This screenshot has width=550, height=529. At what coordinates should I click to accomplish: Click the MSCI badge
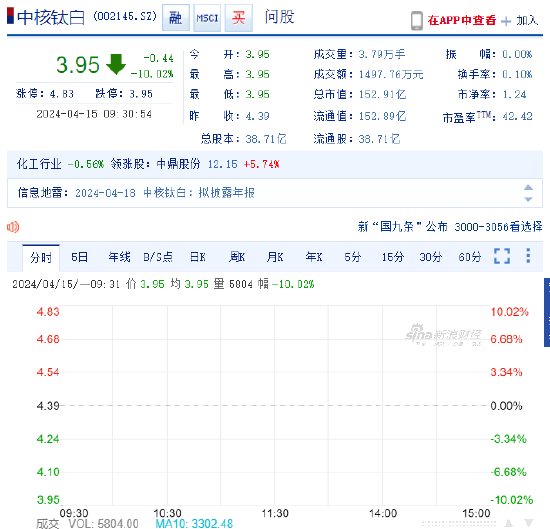(207, 18)
